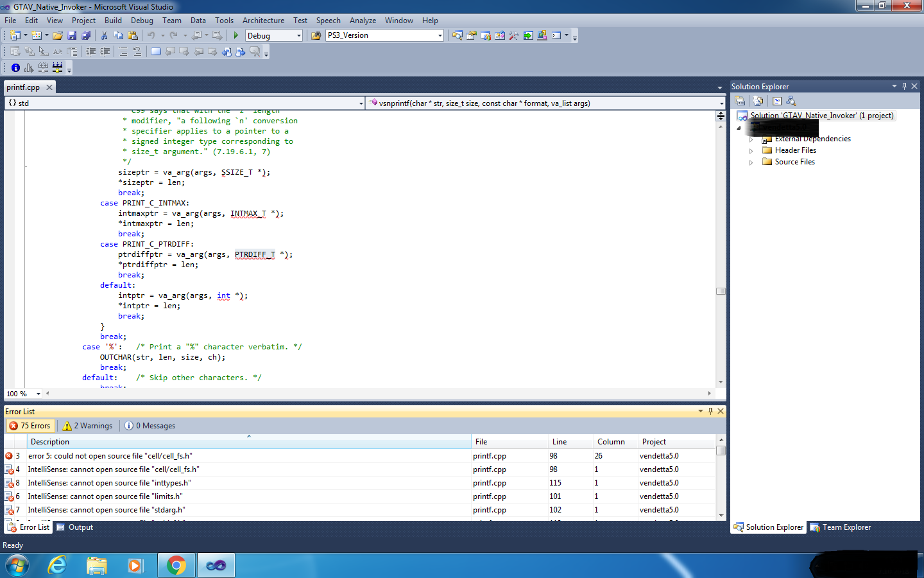Open the File menu
This screenshot has height=578, width=924.
point(10,21)
